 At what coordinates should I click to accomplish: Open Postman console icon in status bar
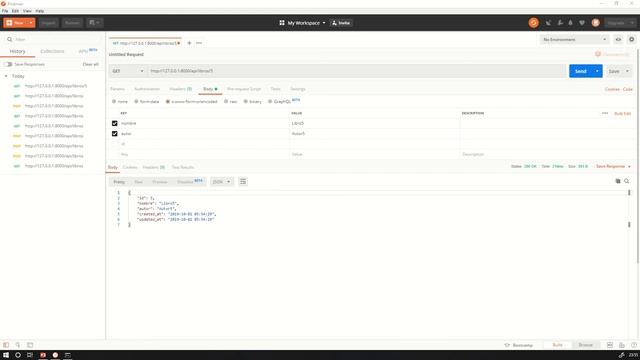[x=30, y=345]
